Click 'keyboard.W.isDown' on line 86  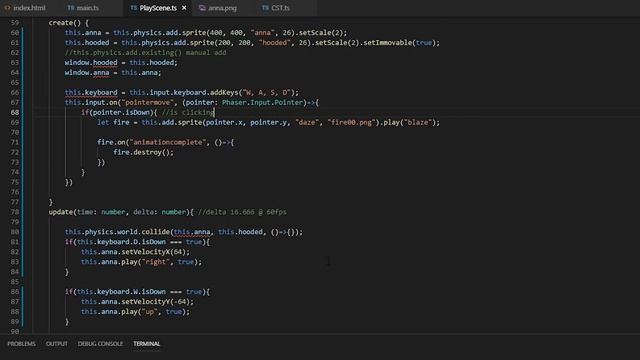tap(131, 292)
